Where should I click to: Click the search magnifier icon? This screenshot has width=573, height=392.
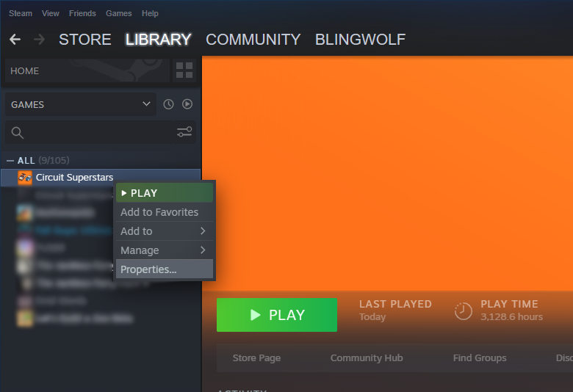pyautogui.click(x=18, y=133)
